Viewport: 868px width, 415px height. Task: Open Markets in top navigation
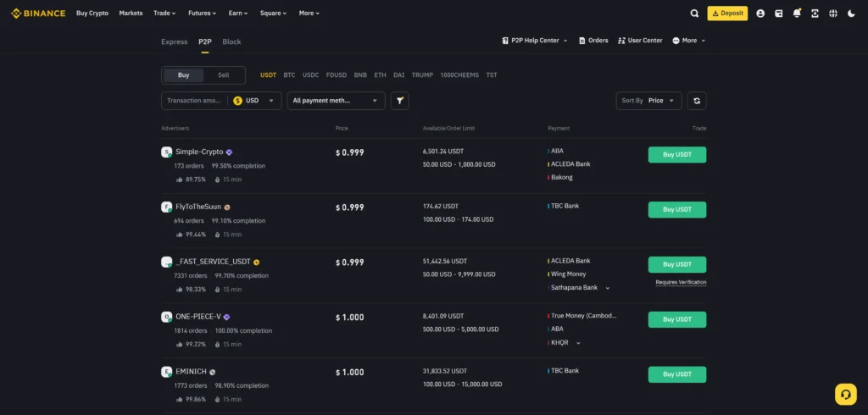[x=131, y=14]
